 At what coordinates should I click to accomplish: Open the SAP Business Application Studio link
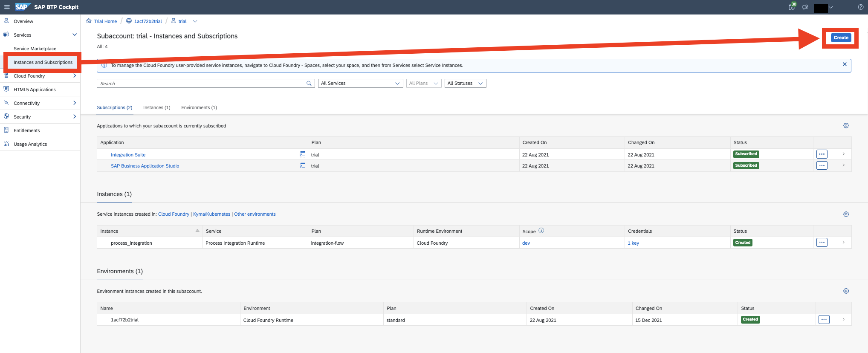coord(145,166)
